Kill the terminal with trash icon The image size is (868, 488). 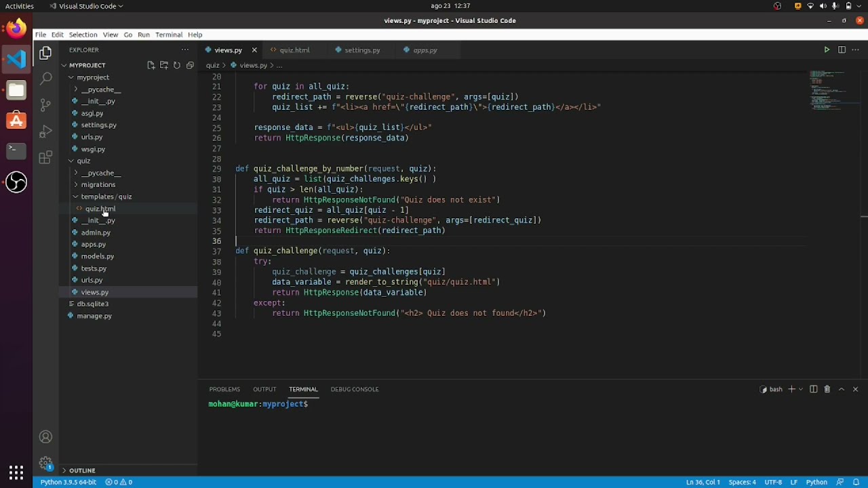click(x=827, y=389)
